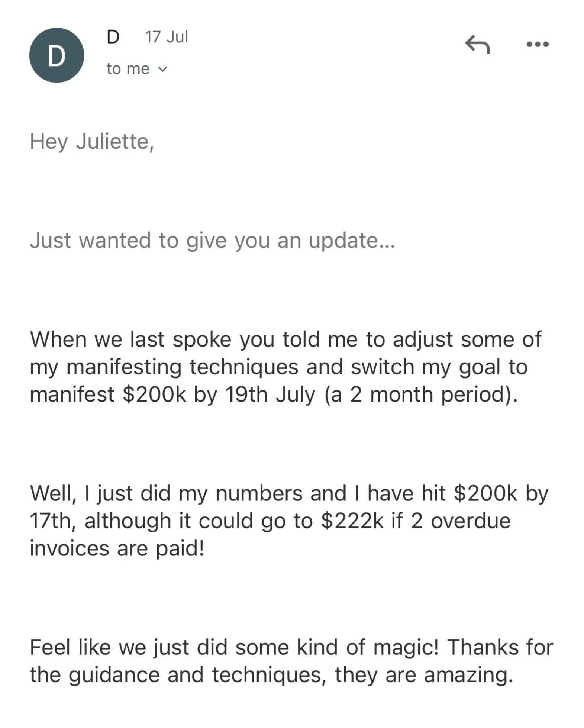Click the "Just wanted to give you an update..." line
The image size is (584, 728).
[212, 240]
